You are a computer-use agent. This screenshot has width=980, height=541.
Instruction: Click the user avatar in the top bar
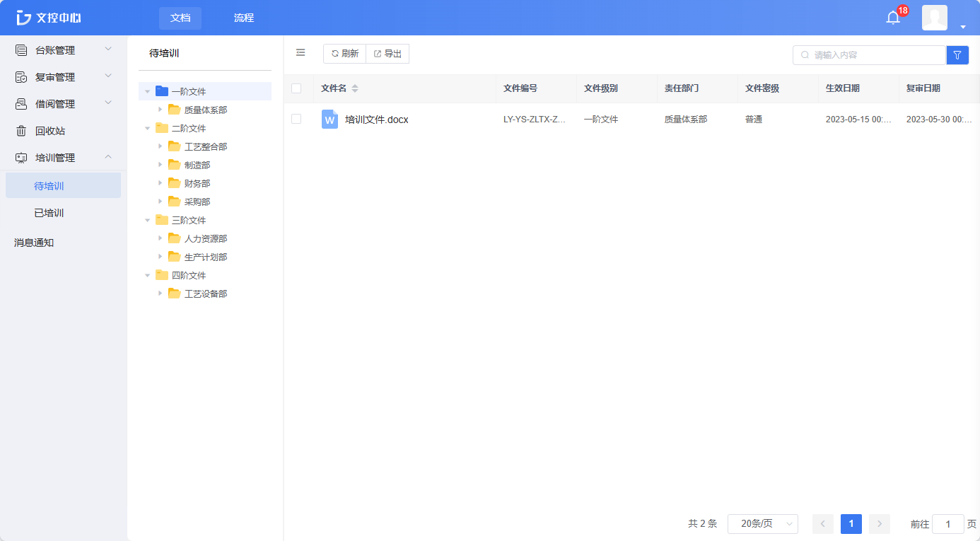coord(934,17)
